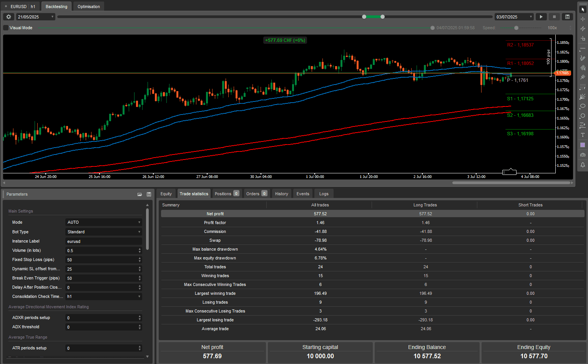Select the cursor pointer tool
The image size is (588, 364).
[583, 9]
